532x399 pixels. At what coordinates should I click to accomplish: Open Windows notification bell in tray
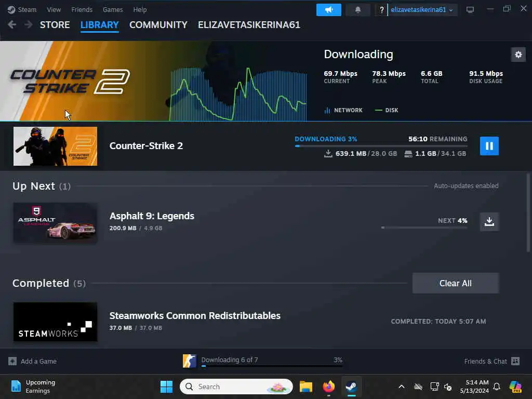coord(497,387)
